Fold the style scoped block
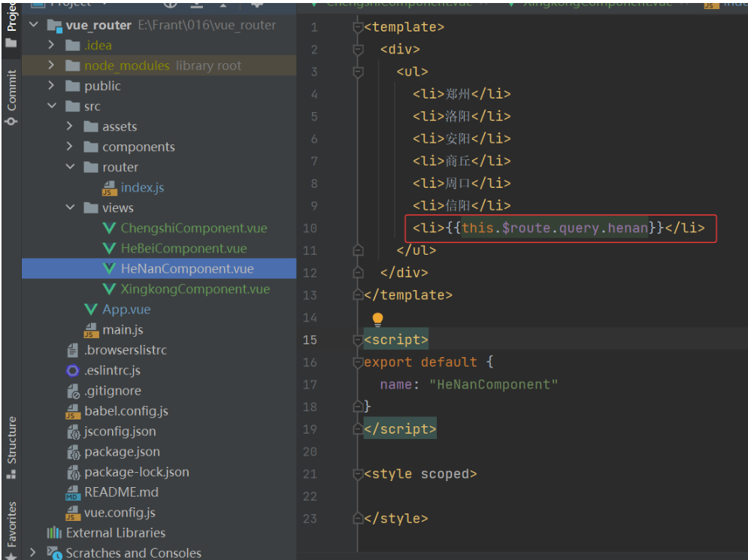This screenshot has width=748, height=560. 358,474
